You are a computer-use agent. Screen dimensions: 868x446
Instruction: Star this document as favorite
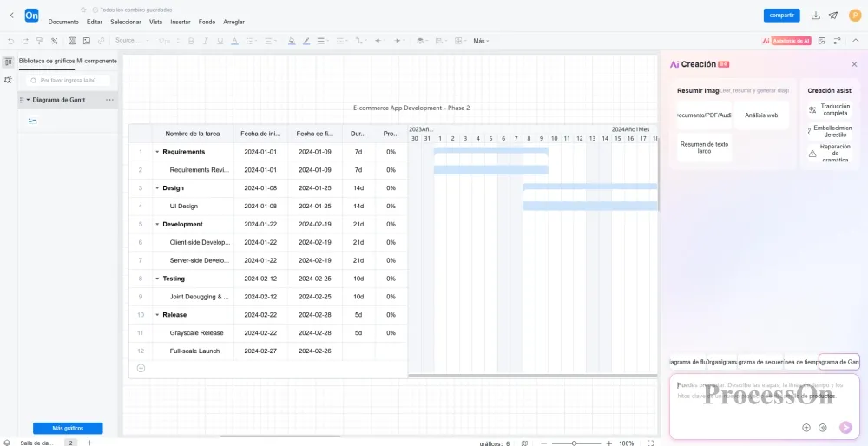click(x=84, y=10)
